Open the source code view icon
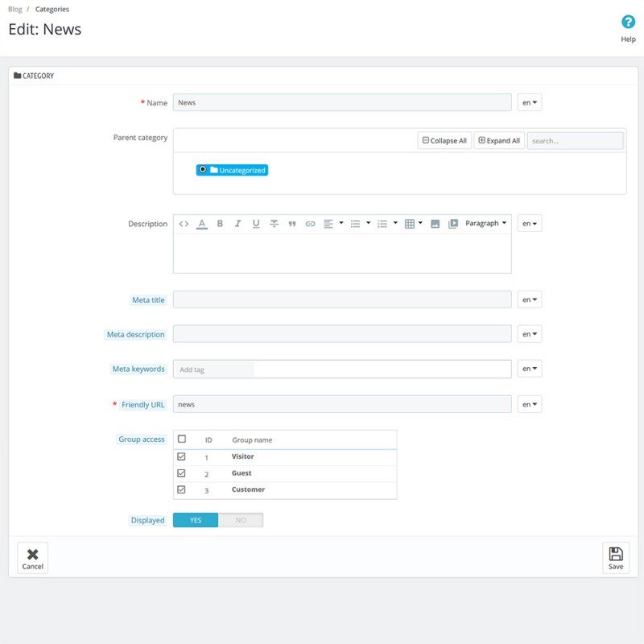The image size is (644, 644). pos(184,224)
